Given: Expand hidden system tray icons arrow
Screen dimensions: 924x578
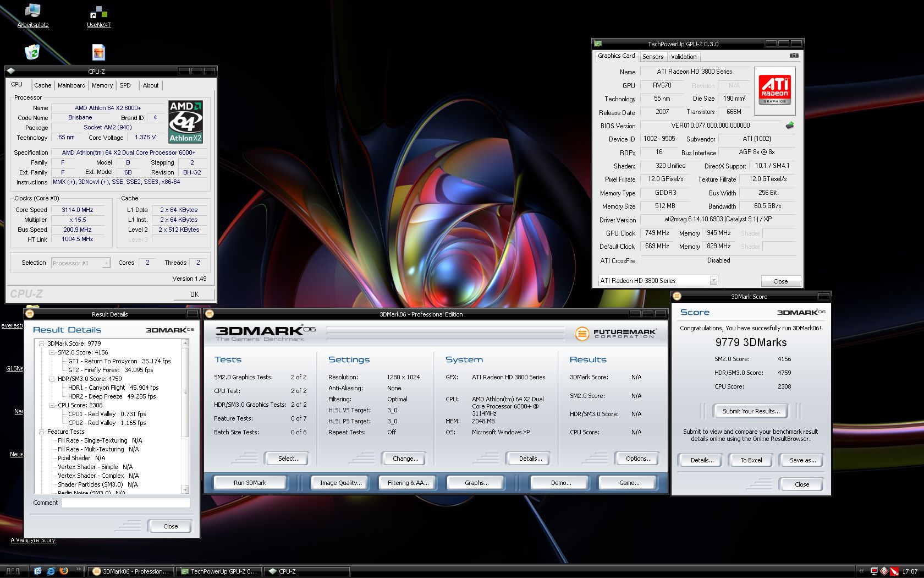Looking at the screenshot, I should 861,571.
